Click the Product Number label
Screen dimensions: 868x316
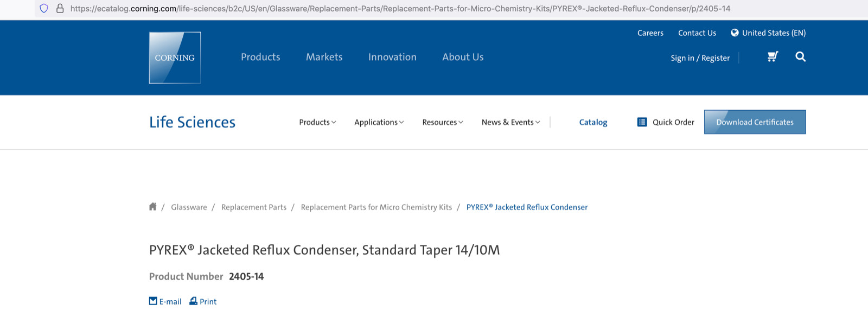(186, 276)
